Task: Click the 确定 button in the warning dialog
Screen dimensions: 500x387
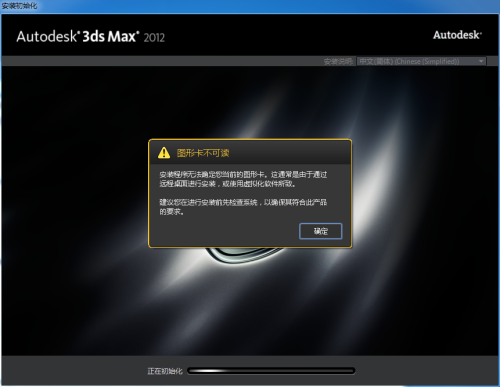Action: pos(321,231)
